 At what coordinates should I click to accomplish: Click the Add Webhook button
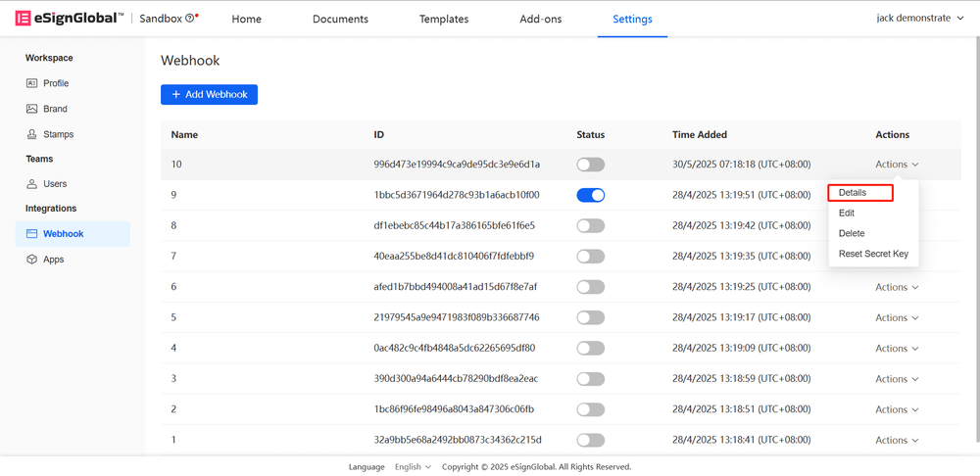coord(209,94)
